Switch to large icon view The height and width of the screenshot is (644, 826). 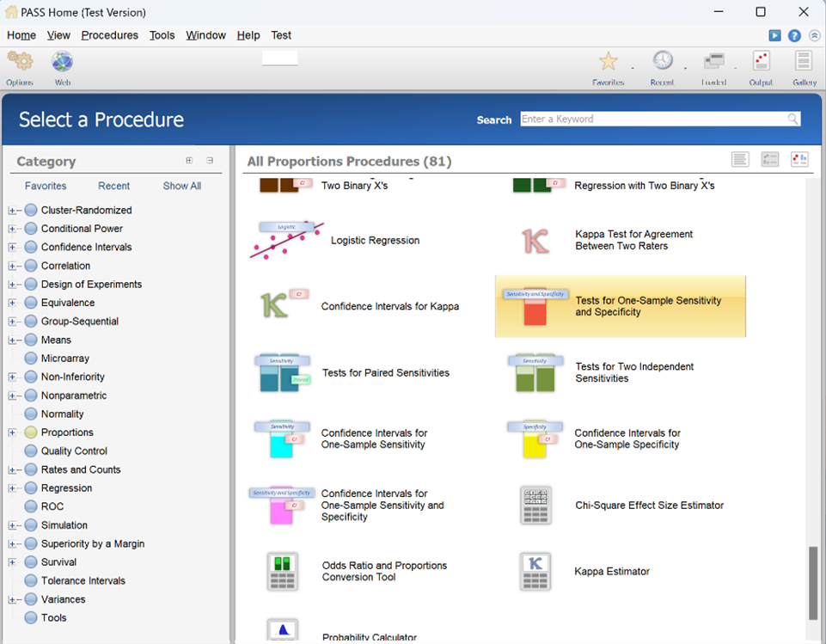(799, 159)
